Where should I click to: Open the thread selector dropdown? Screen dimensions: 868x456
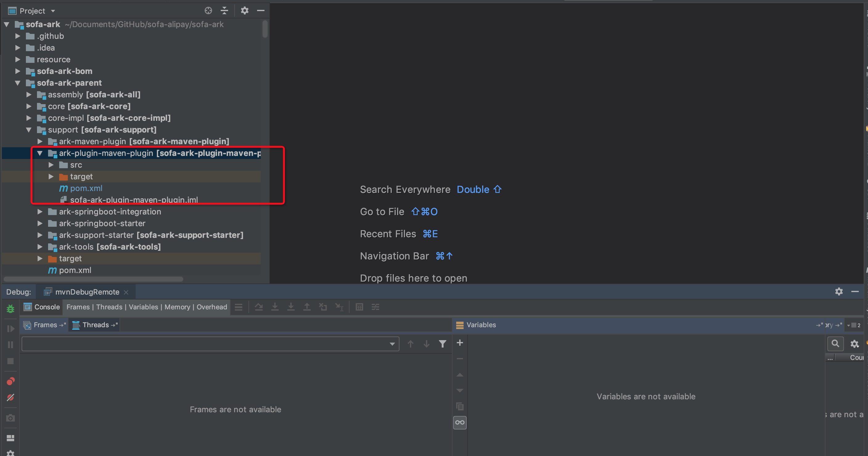pyautogui.click(x=392, y=344)
